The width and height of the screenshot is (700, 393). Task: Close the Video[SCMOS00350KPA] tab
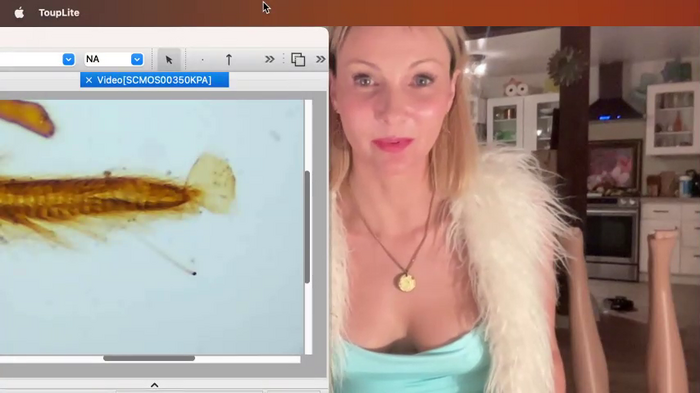pos(88,80)
